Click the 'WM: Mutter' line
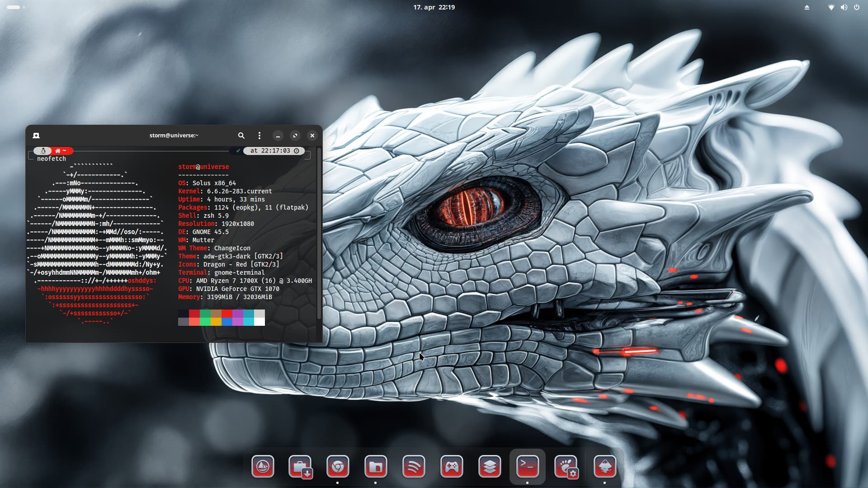Viewport: 868px width, 488px height. pos(196,240)
